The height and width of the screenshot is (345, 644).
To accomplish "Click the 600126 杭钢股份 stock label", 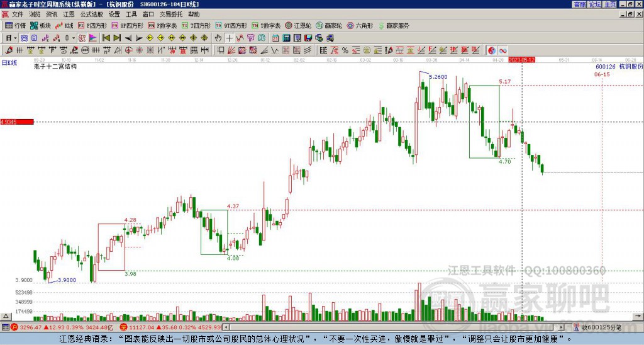I will tap(619, 67).
